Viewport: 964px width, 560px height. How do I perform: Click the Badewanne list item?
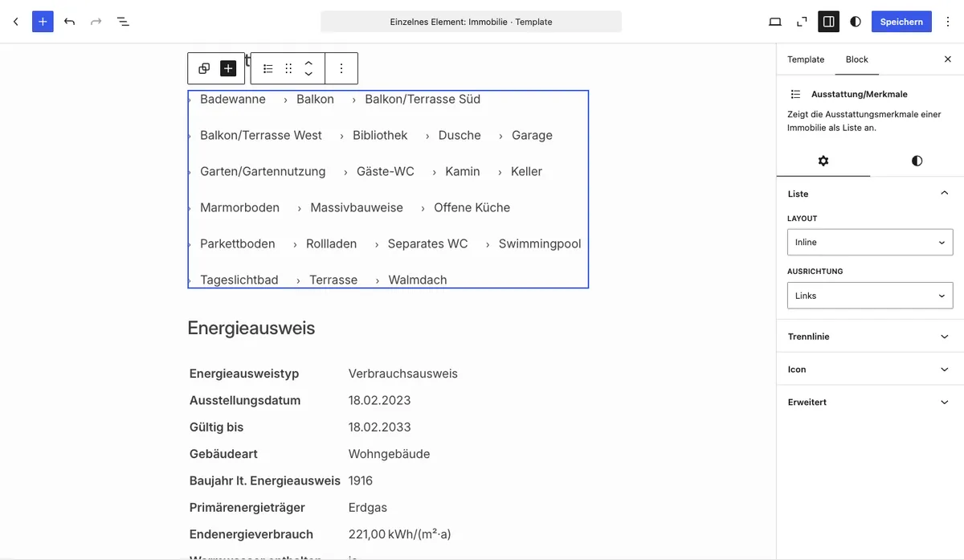point(233,99)
